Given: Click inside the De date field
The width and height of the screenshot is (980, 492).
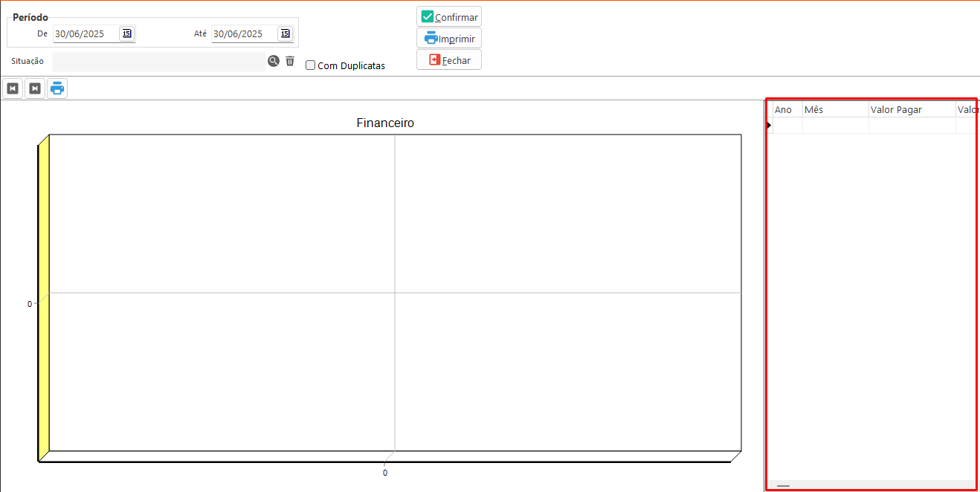Looking at the screenshot, I should (x=85, y=34).
